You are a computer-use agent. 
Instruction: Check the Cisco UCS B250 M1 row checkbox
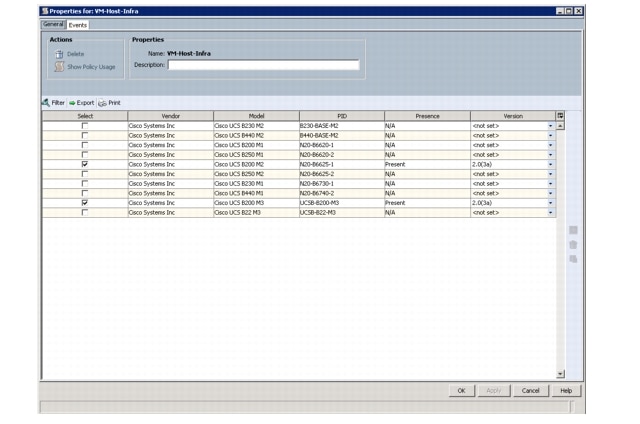[85, 155]
